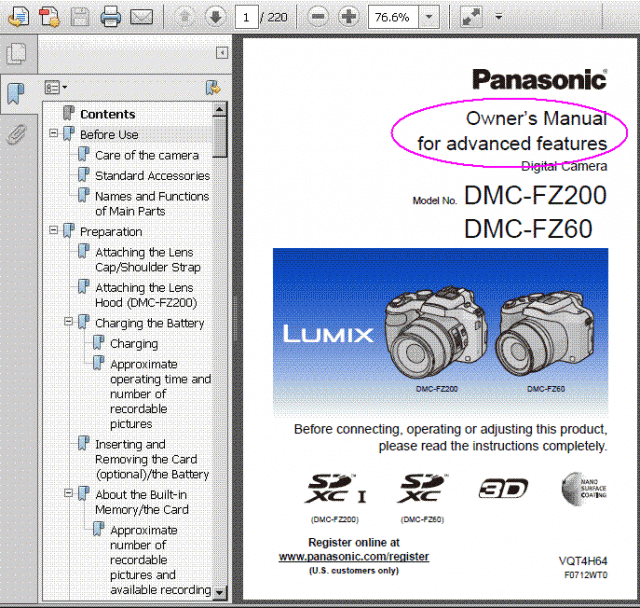Open Attaching the Lens Hood bookmark
The image size is (640, 608).
pyautogui.click(x=146, y=295)
